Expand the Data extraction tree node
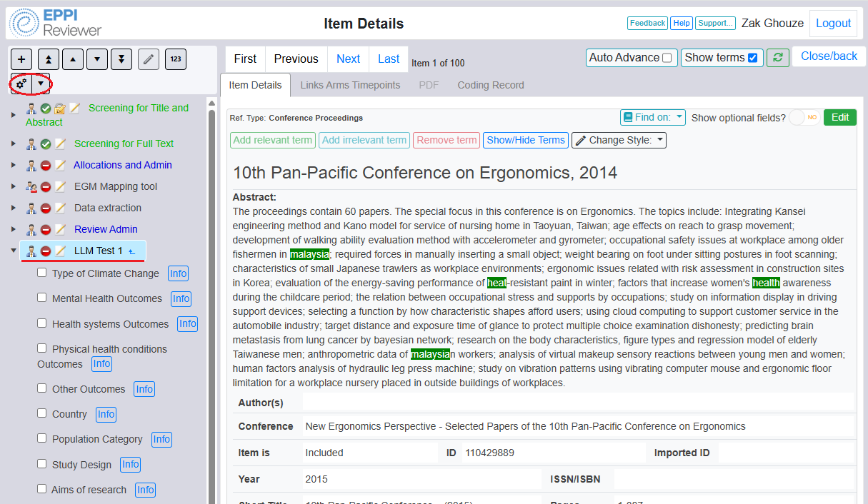 (x=14, y=208)
